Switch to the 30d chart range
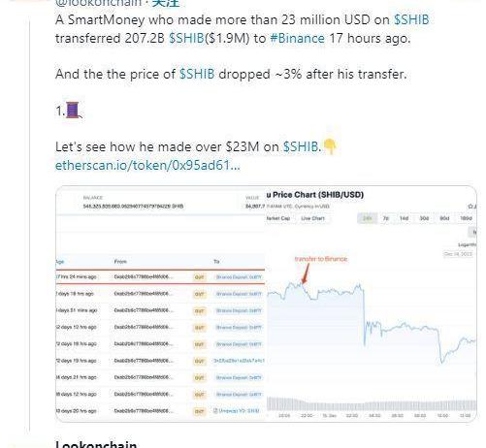486x448 pixels. (424, 218)
